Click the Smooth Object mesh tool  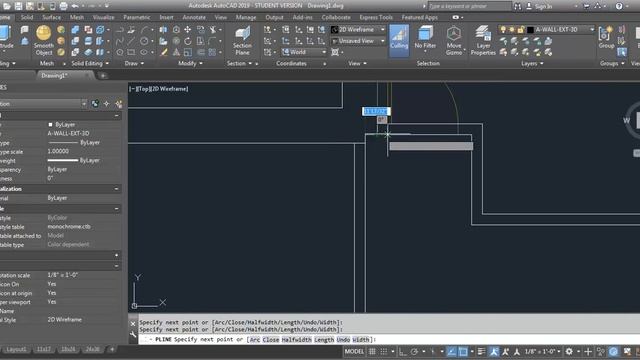point(43,40)
